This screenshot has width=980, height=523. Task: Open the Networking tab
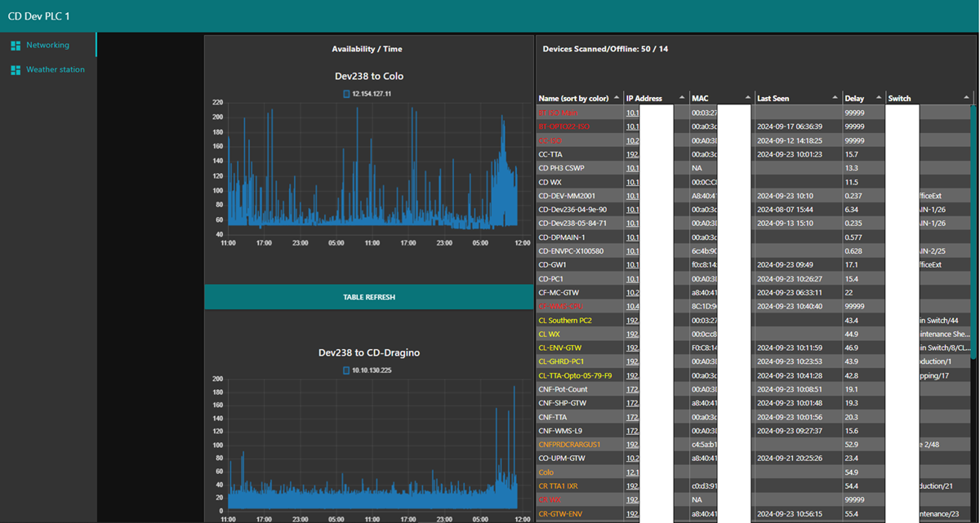point(48,45)
